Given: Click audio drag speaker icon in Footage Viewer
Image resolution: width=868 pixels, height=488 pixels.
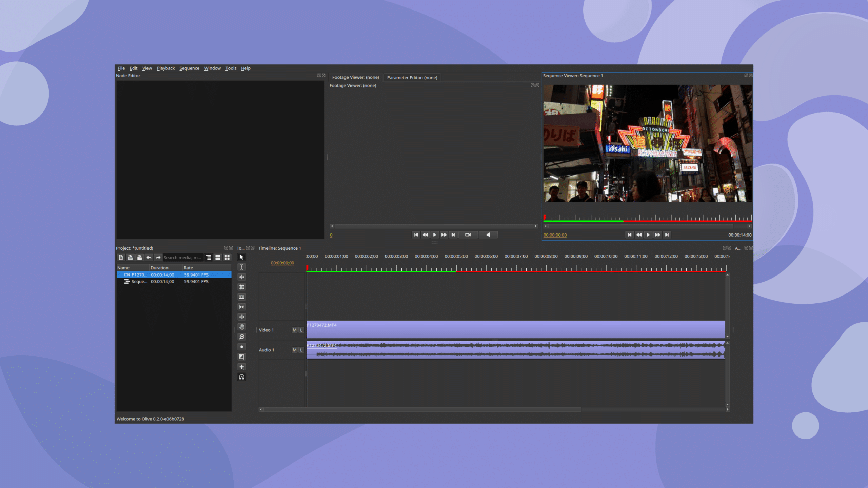Looking at the screenshot, I should tap(488, 235).
